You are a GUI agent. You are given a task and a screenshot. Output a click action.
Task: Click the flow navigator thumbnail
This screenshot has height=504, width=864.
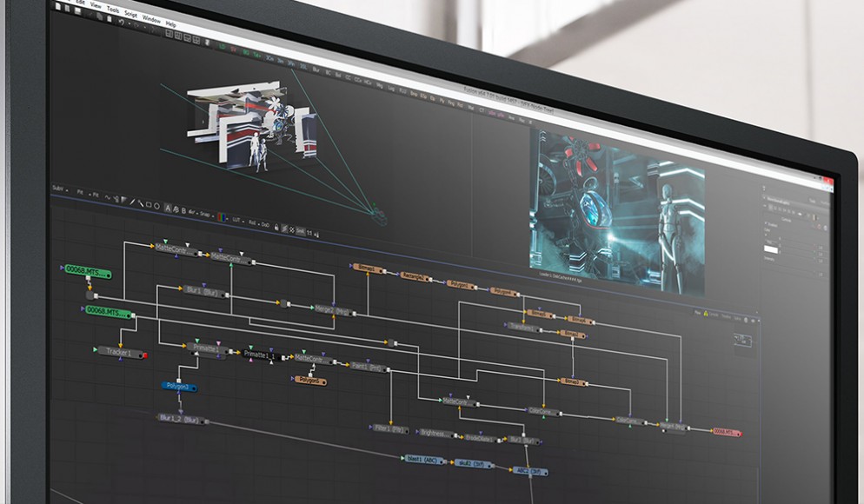click(x=743, y=340)
